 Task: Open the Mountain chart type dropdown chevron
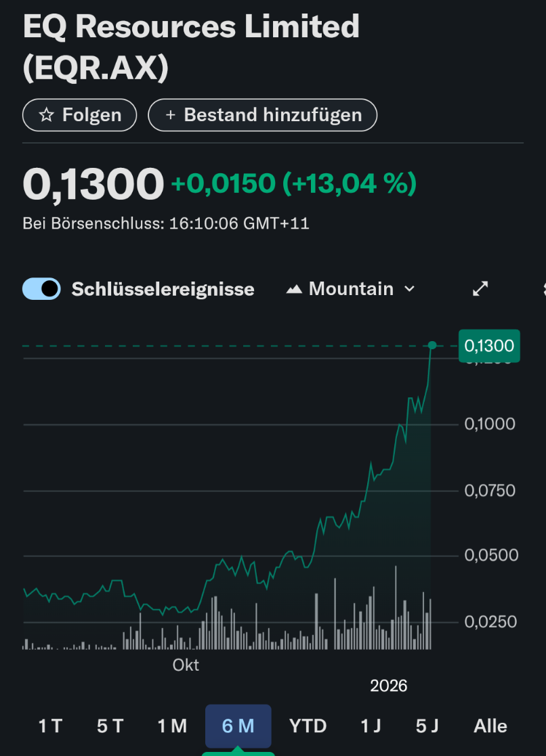409,289
